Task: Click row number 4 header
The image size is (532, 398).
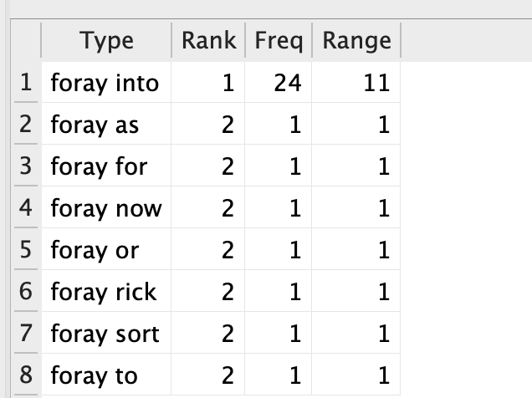Action: tap(26, 207)
